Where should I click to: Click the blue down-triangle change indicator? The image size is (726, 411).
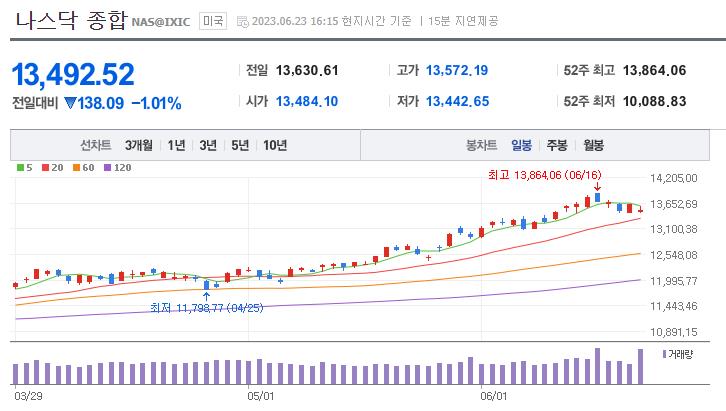click(x=70, y=102)
